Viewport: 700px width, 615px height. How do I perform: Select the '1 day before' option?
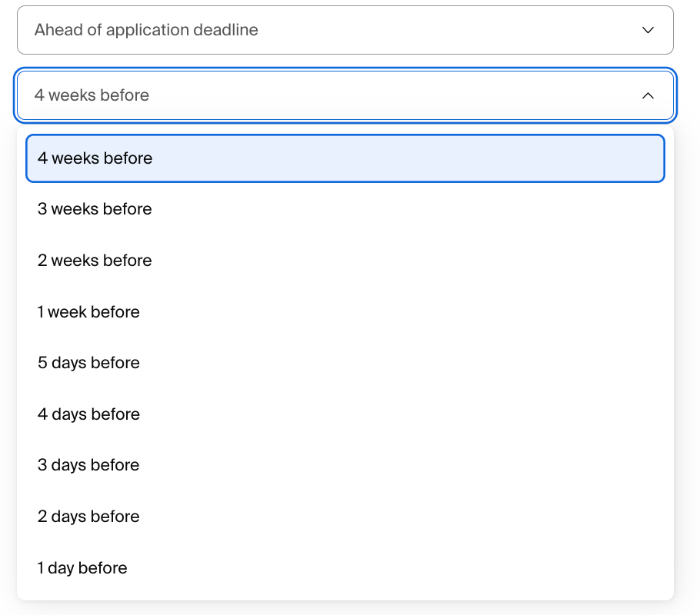(345, 567)
